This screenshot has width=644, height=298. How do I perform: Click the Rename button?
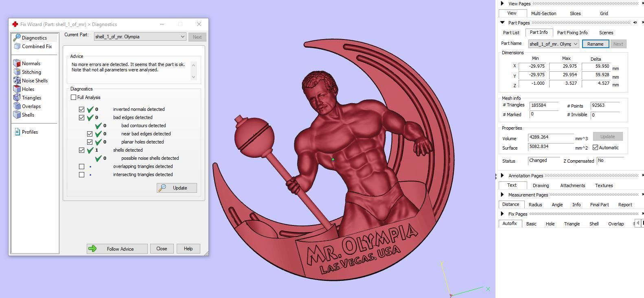coord(595,44)
